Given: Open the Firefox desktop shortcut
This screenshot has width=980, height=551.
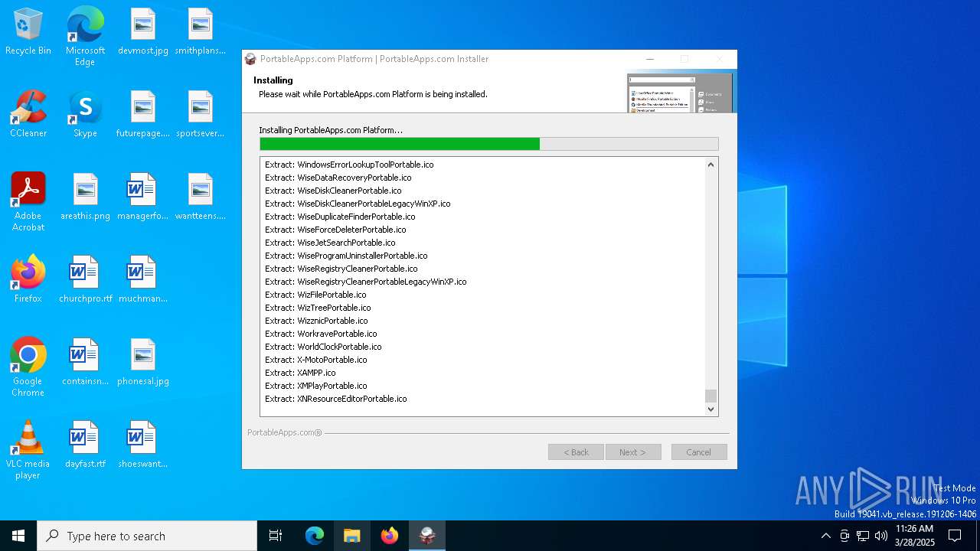Looking at the screenshot, I should coord(28,280).
